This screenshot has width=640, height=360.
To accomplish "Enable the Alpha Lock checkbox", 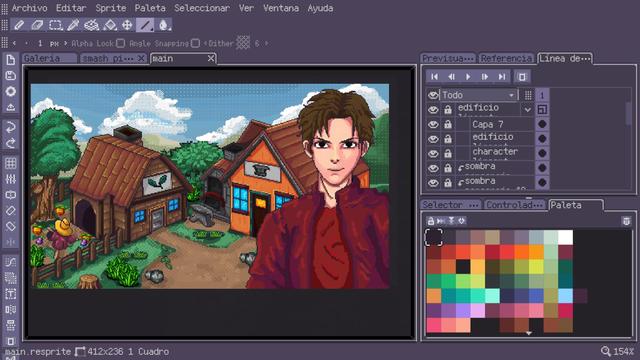I will (x=120, y=43).
